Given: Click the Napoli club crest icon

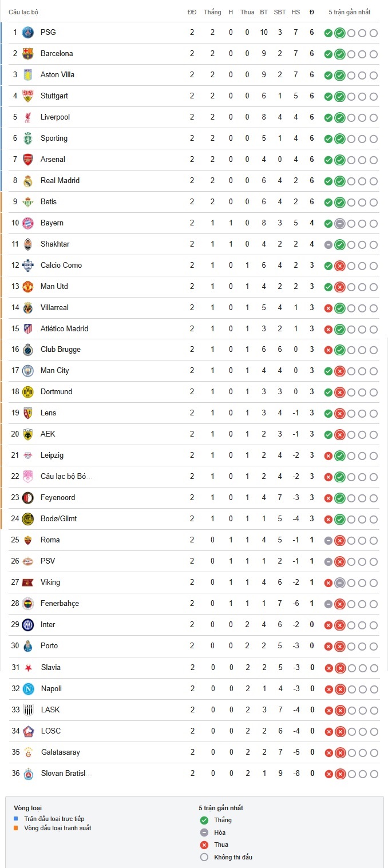Looking at the screenshot, I should coord(28,689).
